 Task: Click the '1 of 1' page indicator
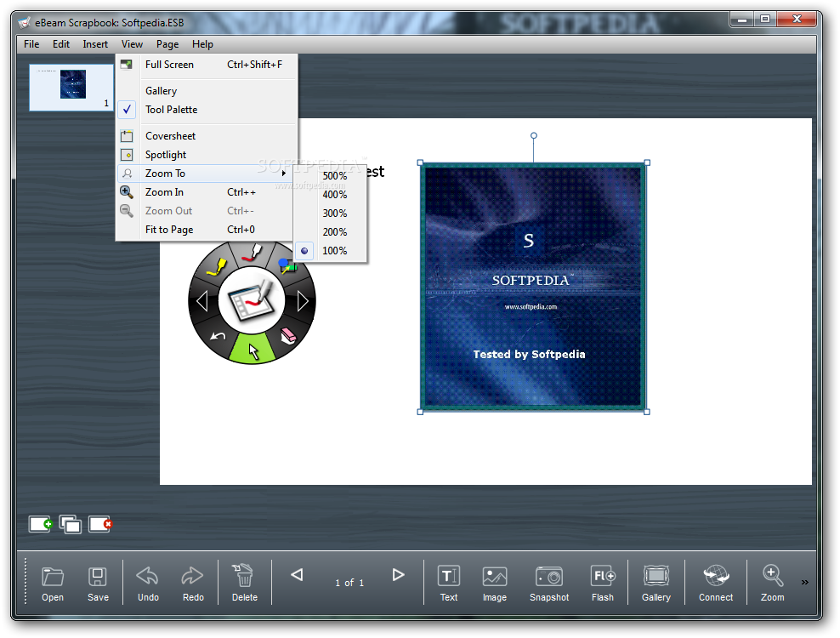click(349, 583)
